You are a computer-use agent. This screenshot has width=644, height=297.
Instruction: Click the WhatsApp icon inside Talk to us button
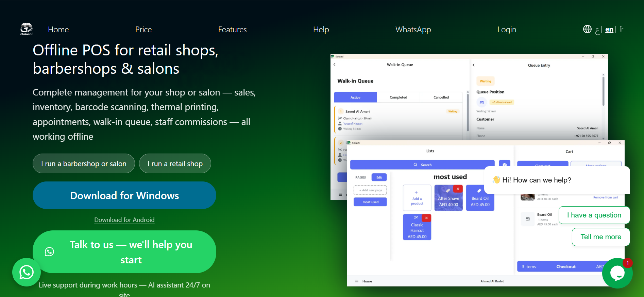[50, 252]
